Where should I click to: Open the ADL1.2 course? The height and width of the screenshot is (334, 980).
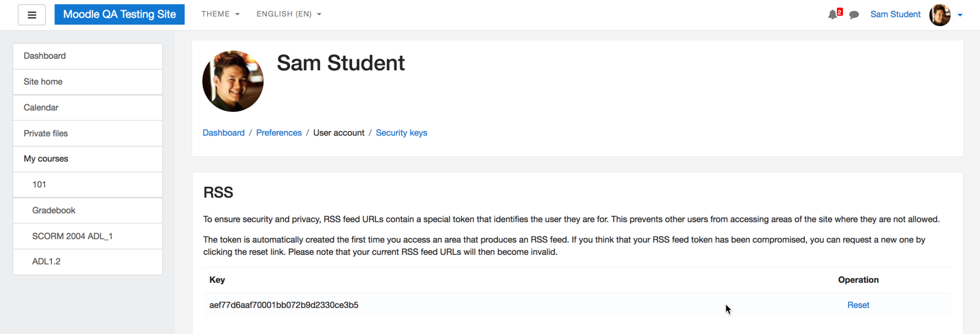tap(88, 262)
